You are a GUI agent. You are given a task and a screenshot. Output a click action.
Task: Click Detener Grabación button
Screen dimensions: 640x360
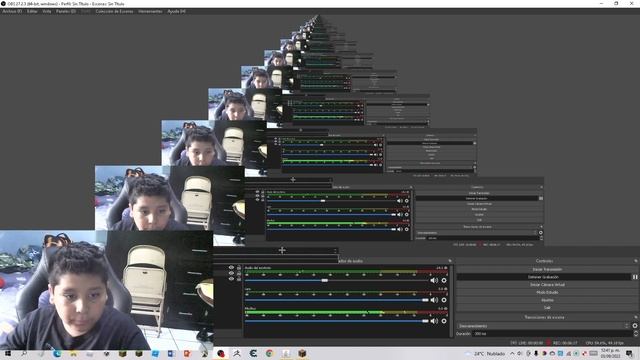tap(544, 277)
